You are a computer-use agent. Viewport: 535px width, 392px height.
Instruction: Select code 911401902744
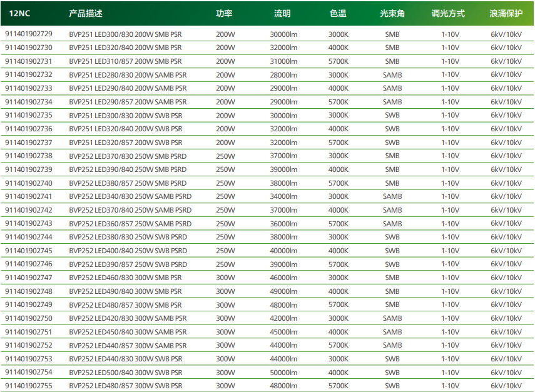(29, 236)
